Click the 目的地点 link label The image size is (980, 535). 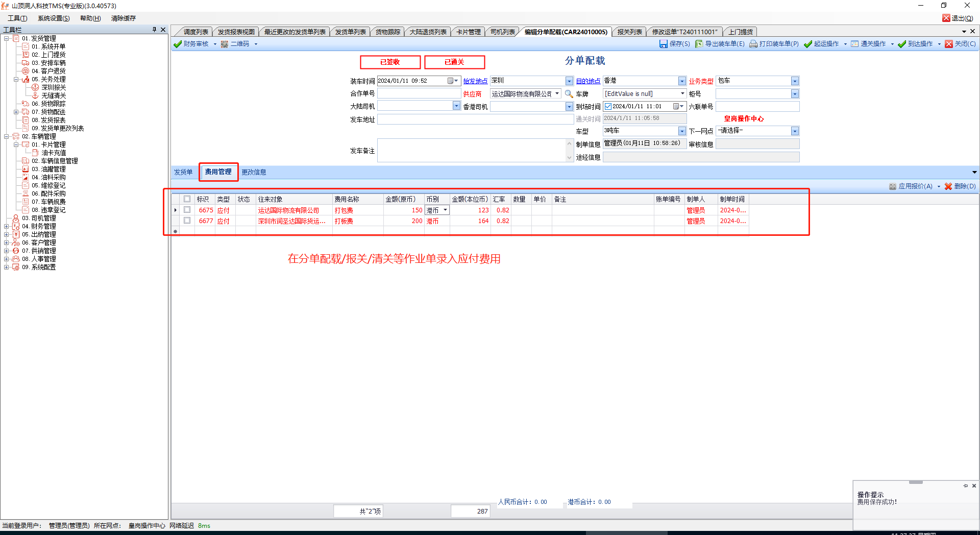pyautogui.click(x=588, y=81)
